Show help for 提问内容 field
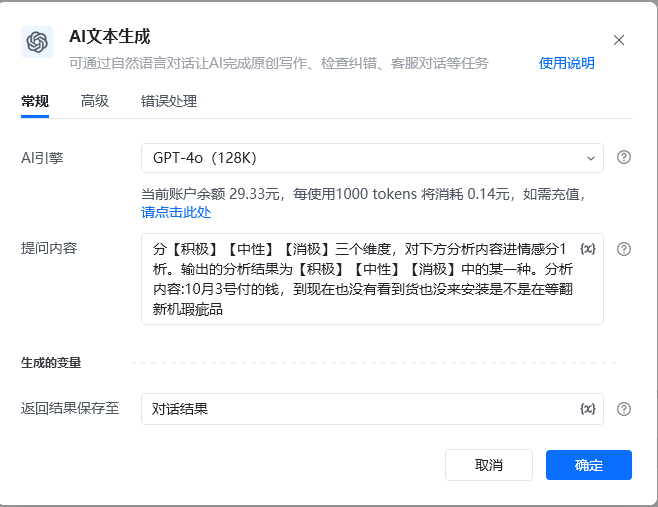658x507 pixels. [x=624, y=249]
